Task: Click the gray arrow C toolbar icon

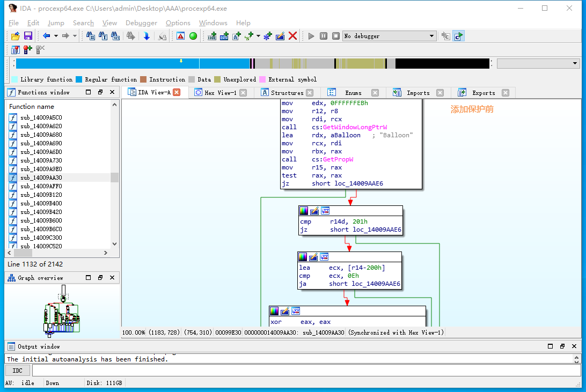Action: [446, 36]
